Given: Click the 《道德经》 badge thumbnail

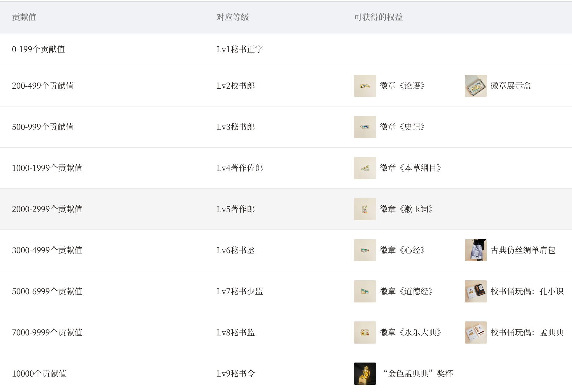Looking at the screenshot, I should (365, 291).
